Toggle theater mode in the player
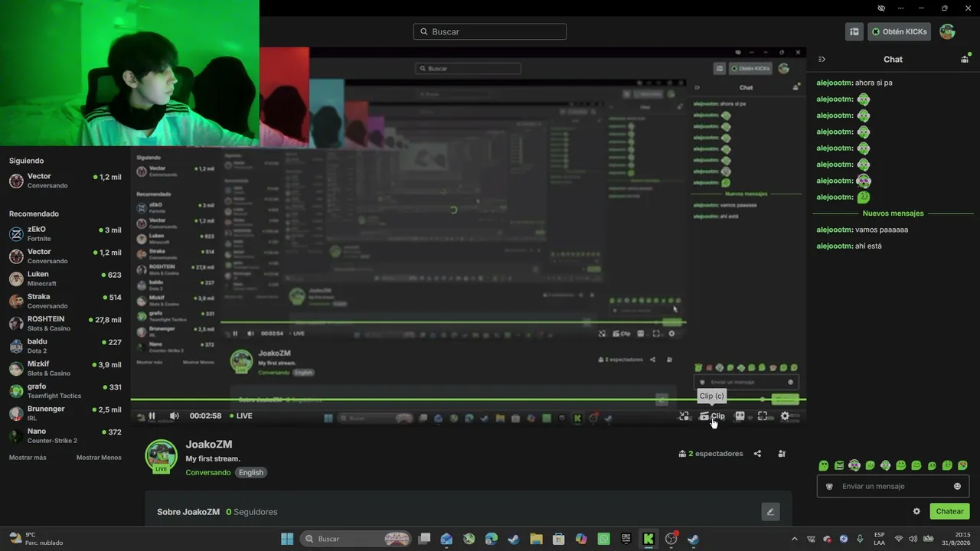 740,416
